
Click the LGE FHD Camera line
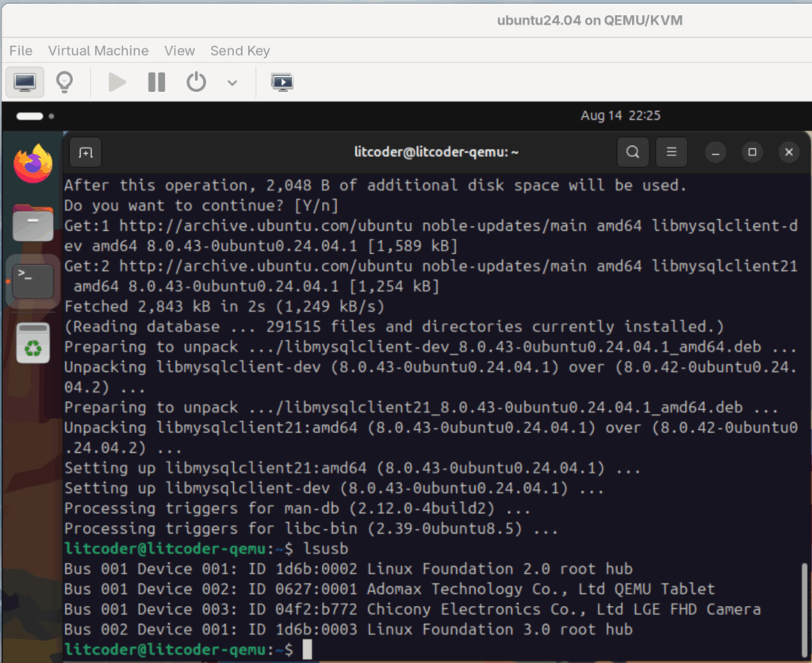coord(412,609)
